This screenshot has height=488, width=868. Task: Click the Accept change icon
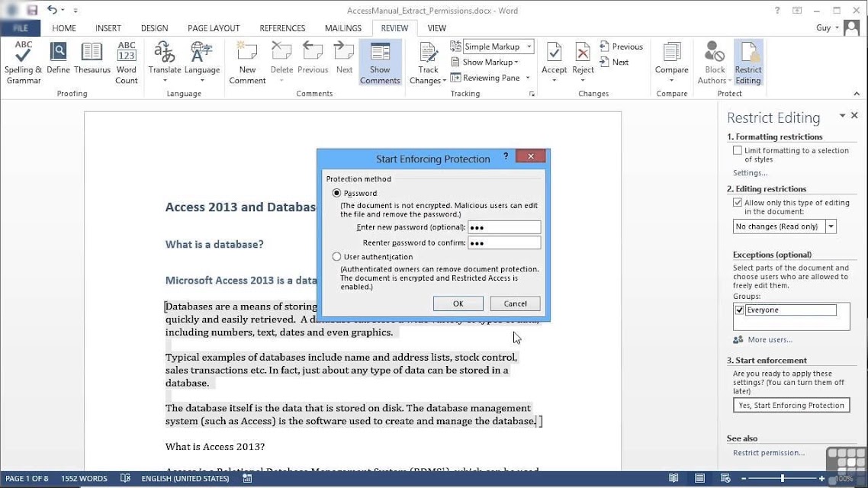point(554,63)
